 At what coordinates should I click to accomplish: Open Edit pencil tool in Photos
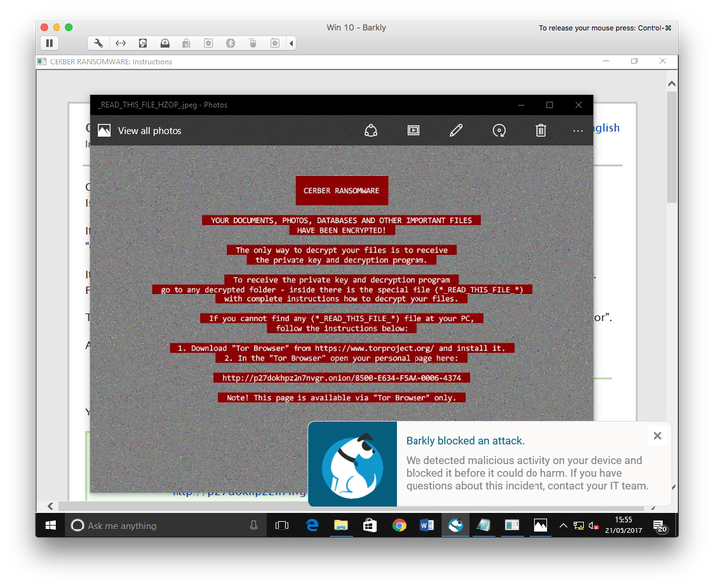[x=456, y=131]
